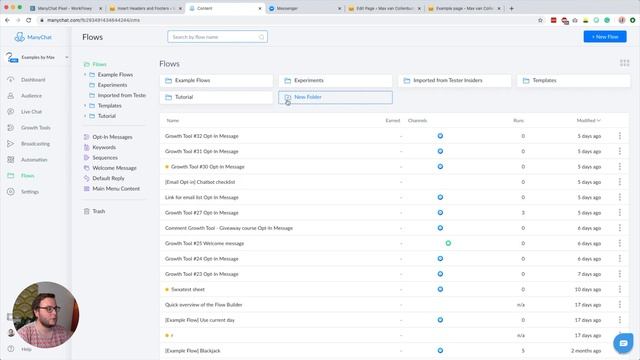This screenshot has height=360, width=640.
Task: Open Growth Tool #25 Welcome message flow
Action: 204,243
